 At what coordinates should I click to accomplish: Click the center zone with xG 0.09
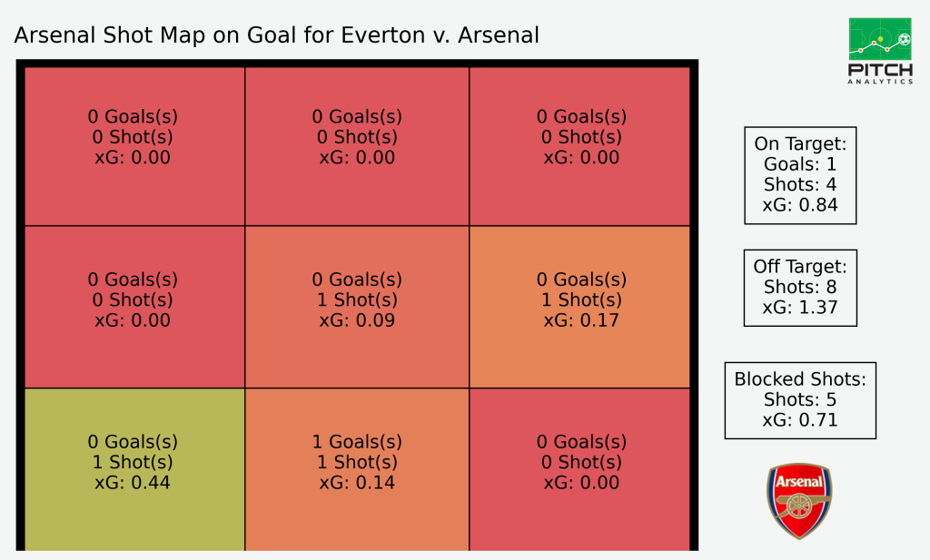357,307
